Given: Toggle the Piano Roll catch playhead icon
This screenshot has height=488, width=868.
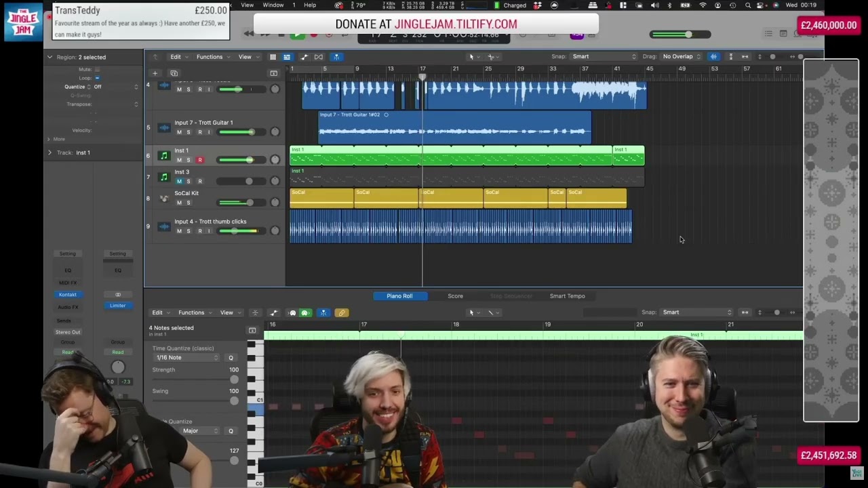Looking at the screenshot, I should [323, 312].
